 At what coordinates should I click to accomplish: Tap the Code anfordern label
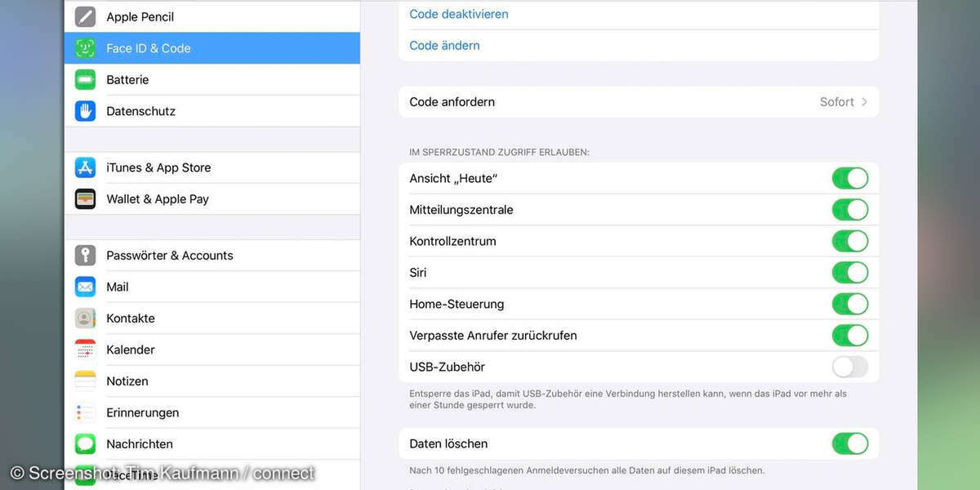[452, 102]
